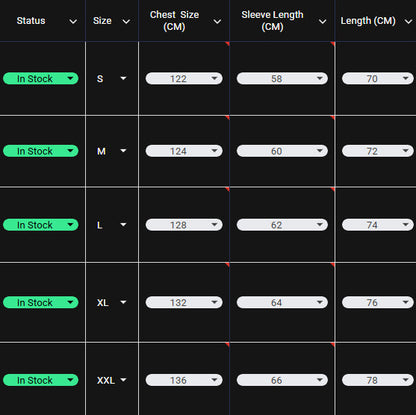This screenshot has width=416, height=415.
Task: Select the L size cell text
Action: pos(99,225)
